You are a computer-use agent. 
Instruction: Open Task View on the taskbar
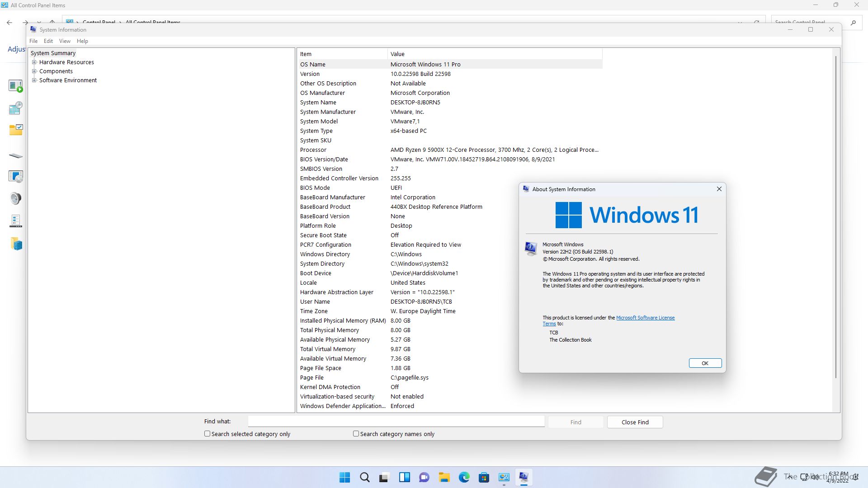384,477
